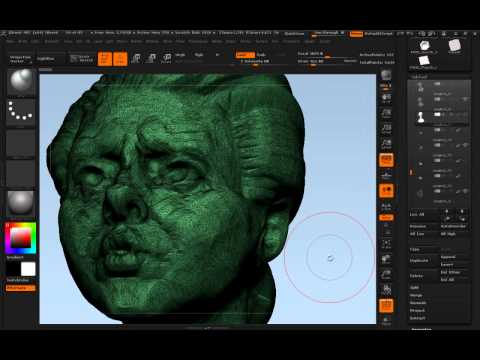The height and width of the screenshot is (360, 480).
Task: Click the Frame mesh icon
Action: [386, 245]
